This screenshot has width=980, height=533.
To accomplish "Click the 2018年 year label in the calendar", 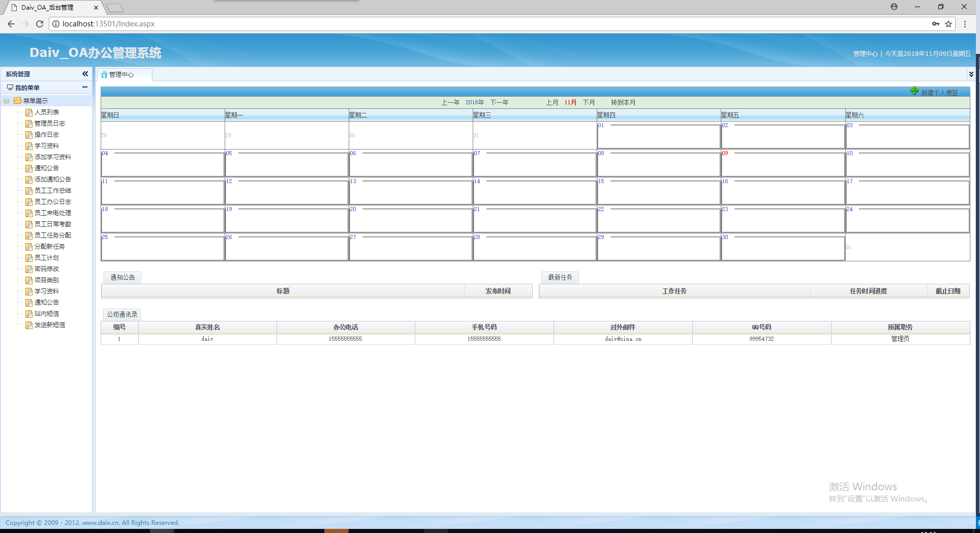I will [475, 102].
